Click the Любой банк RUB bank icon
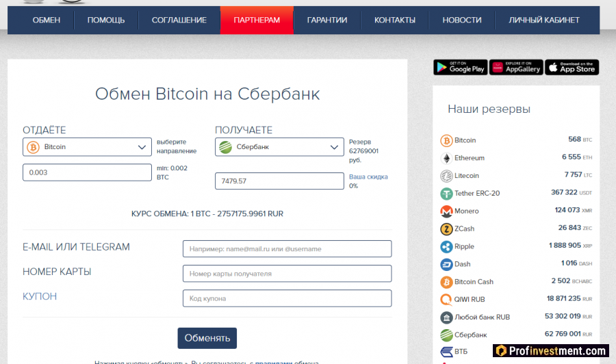The width and height of the screenshot is (616, 364). tap(446, 317)
